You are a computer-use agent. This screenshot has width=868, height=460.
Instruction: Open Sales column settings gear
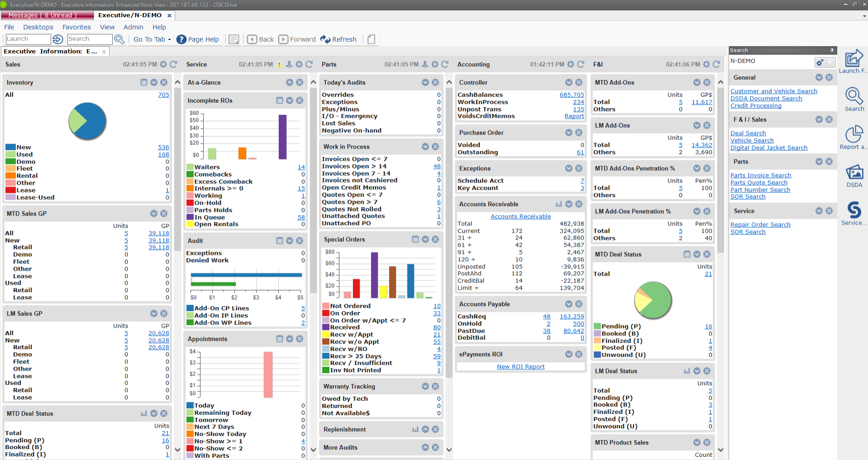163,64
